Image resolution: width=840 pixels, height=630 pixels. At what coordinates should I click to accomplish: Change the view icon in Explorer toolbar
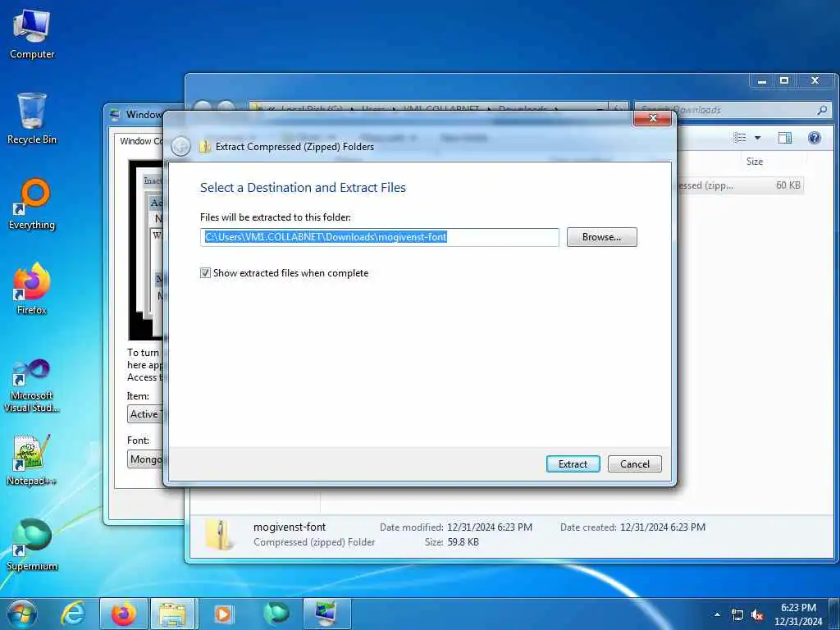pos(740,138)
